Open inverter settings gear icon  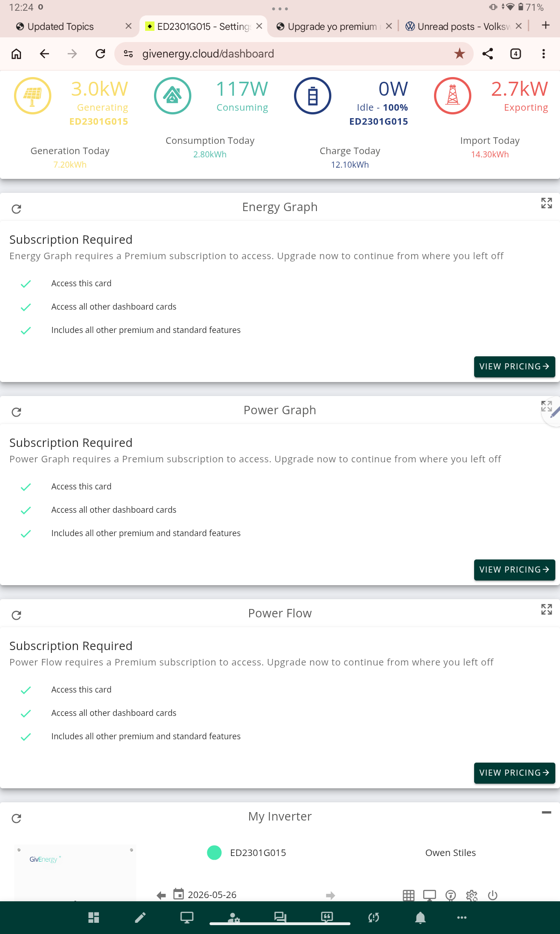472,895
